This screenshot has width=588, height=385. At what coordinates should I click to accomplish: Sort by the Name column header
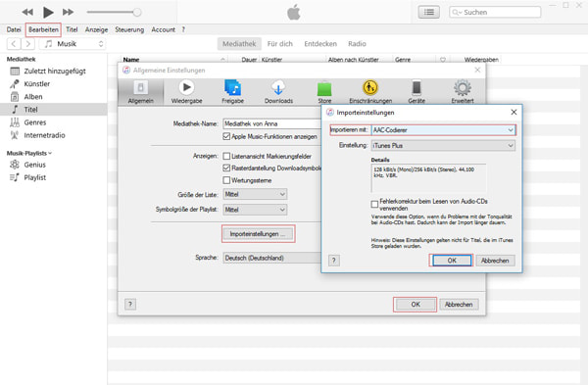(131, 60)
